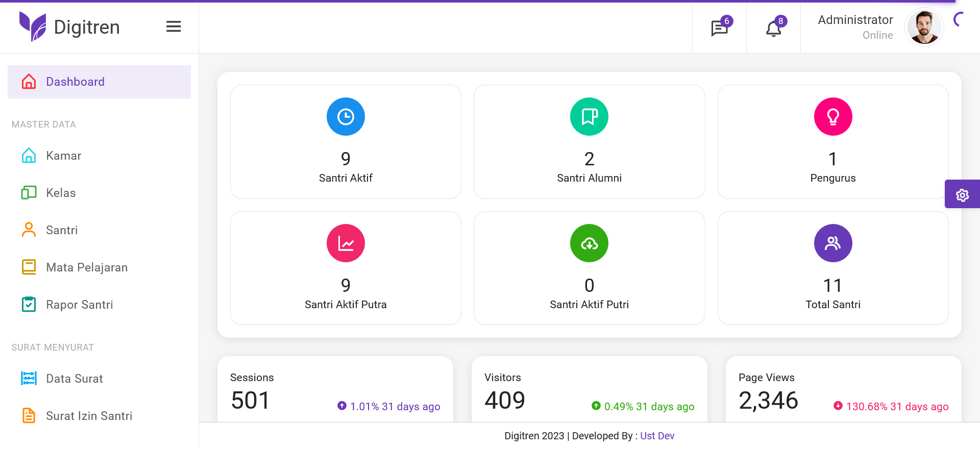Viewport: 980px width, 449px height.
Task: Click the green cloud download icon
Action: click(589, 243)
